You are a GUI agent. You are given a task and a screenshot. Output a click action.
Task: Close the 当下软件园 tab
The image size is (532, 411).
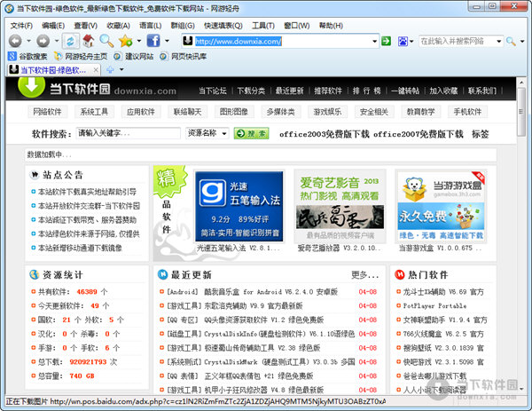point(96,70)
